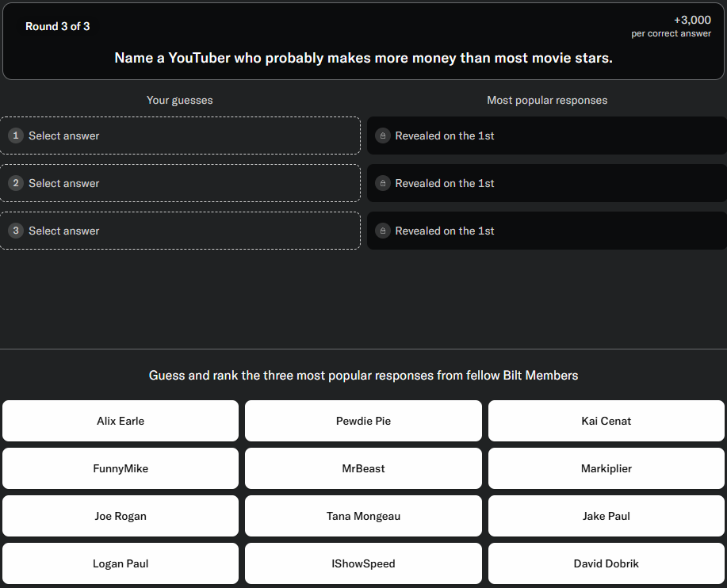Select the Tana Mongeau tile
This screenshot has width=727, height=588.
coord(363,516)
